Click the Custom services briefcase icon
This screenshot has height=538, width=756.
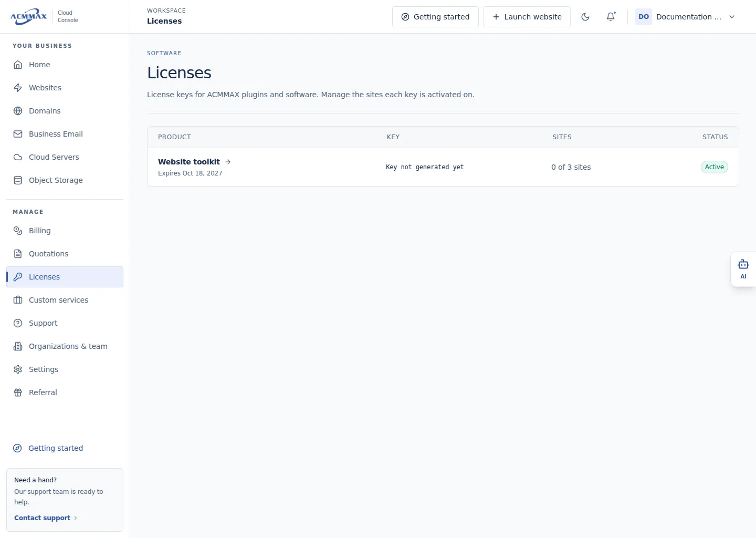point(18,300)
